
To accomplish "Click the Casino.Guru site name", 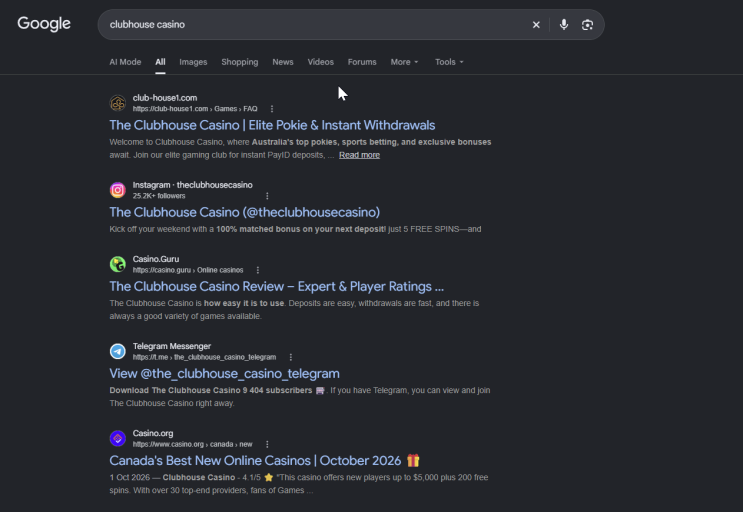I will pos(156,259).
